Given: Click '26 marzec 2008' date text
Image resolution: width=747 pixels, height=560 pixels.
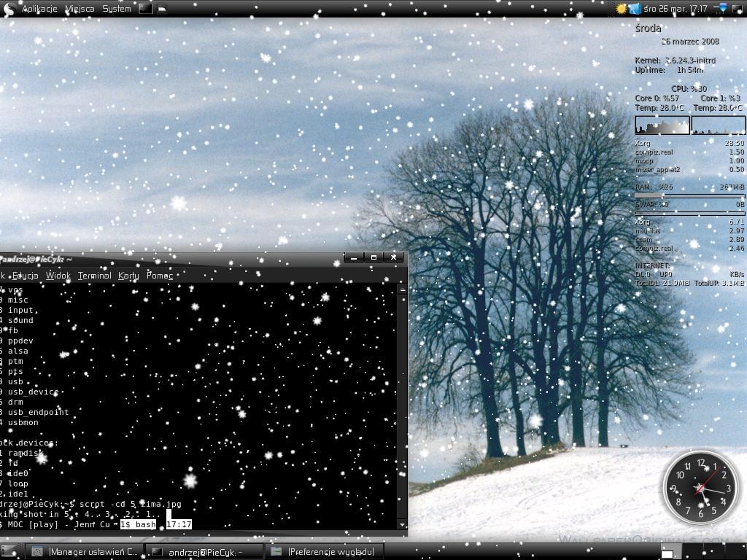Looking at the screenshot, I should (690, 42).
